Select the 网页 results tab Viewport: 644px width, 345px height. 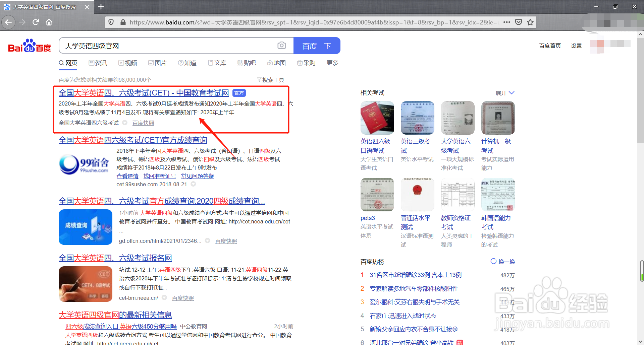68,63
